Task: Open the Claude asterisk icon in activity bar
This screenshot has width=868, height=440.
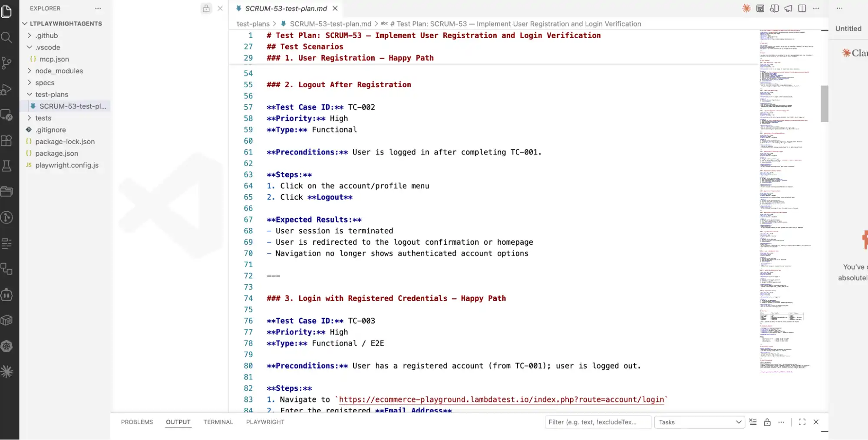Action: (7, 371)
